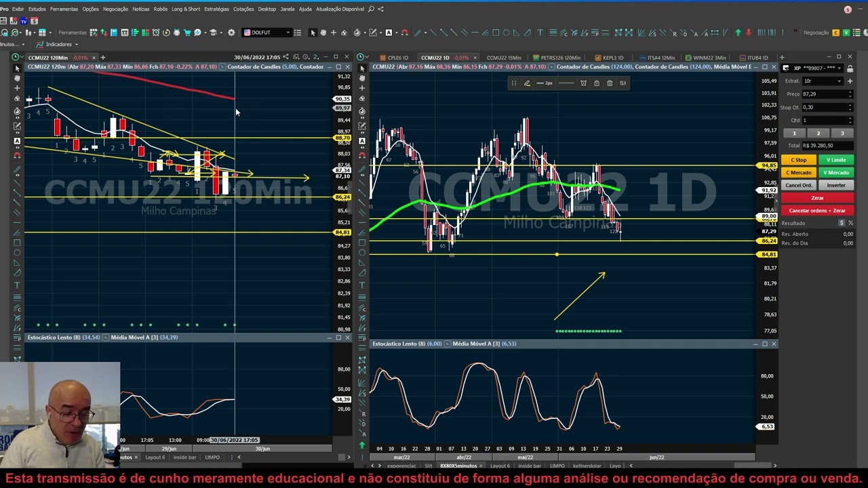
Task: Toggle green V button in Negociação toolbar
Action: [x=846, y=33]
